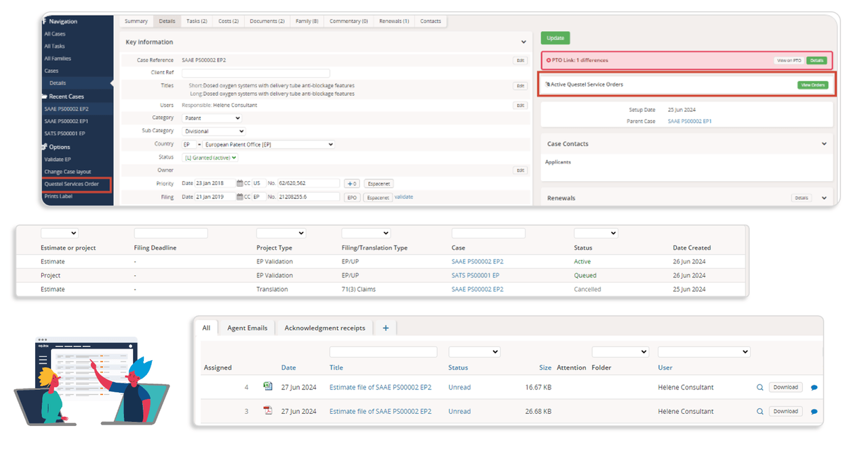
Task: Open the Country dropdown for European Patent Office
Action: (269, 144)
